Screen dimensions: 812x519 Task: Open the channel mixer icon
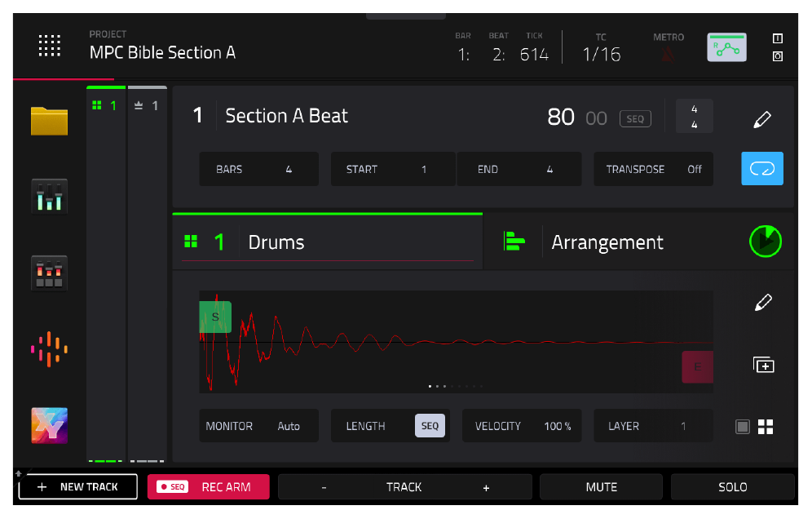49,197
